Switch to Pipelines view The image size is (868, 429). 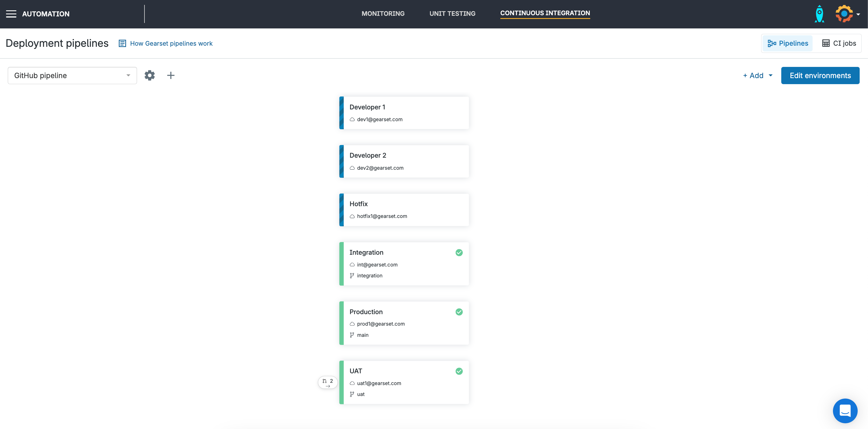coord(788,43)
